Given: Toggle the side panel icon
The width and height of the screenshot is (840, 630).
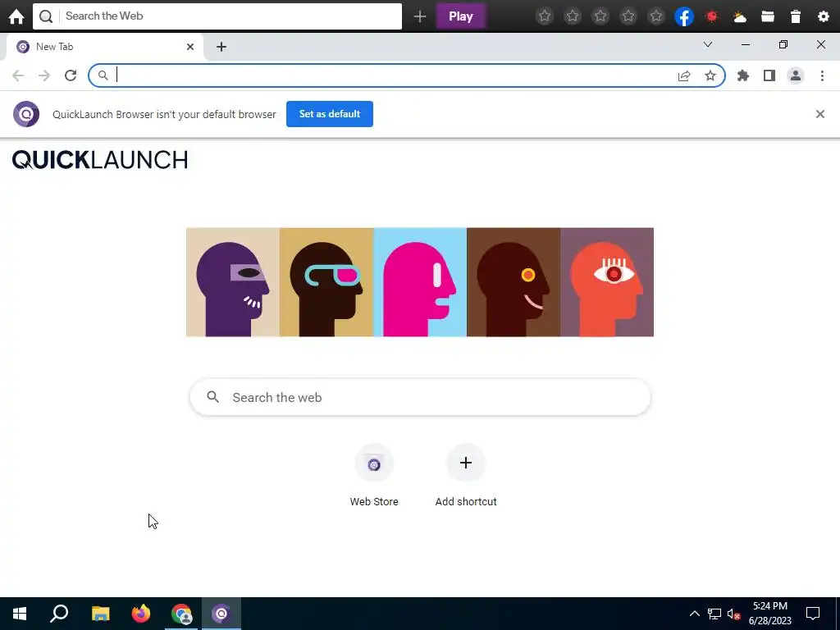Looking at the screenshot, I should pos(769,75).
